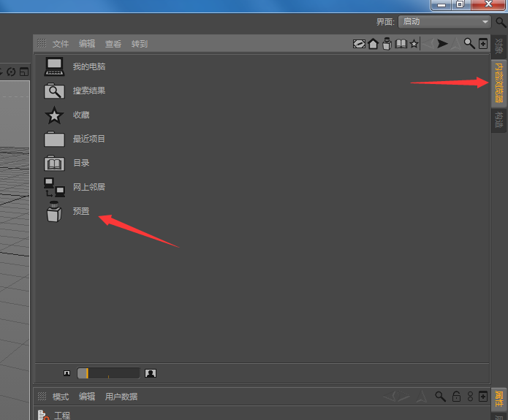Viewport: 508px width, 420px height.
Task: Click the thumbnail size slider
Action: [x=108, y=373]
